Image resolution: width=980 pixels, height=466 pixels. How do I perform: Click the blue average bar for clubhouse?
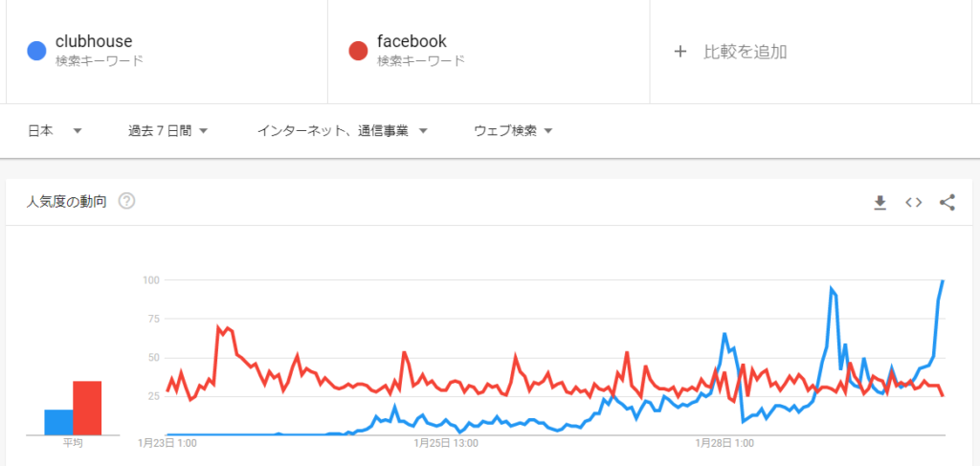coord(58,422)
